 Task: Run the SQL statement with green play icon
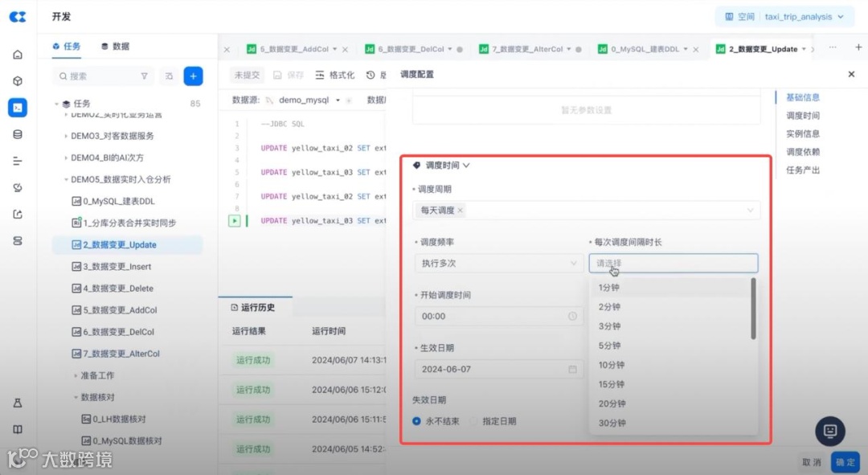[234, 220]
